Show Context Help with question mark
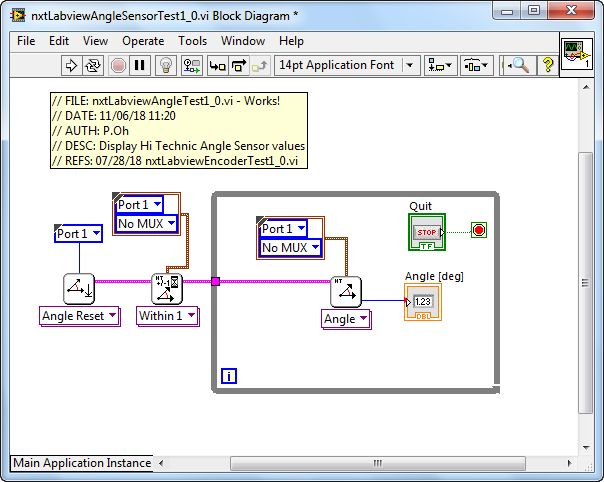Image resolution: width=604 pixels, height=482 pixels. (547, 65)
